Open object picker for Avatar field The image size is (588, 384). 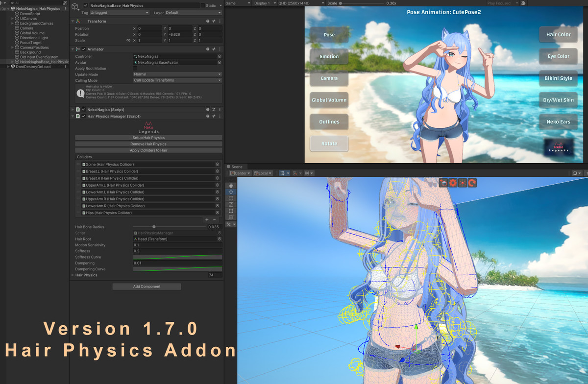tap(220, 63)
